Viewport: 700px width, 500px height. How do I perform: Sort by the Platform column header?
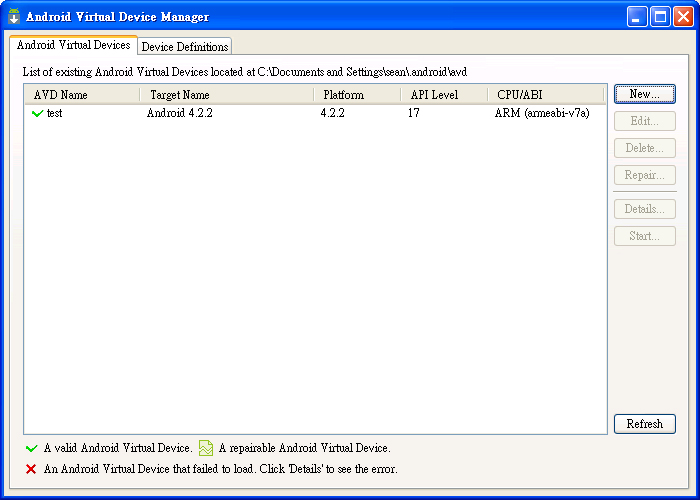pos(357,95)
